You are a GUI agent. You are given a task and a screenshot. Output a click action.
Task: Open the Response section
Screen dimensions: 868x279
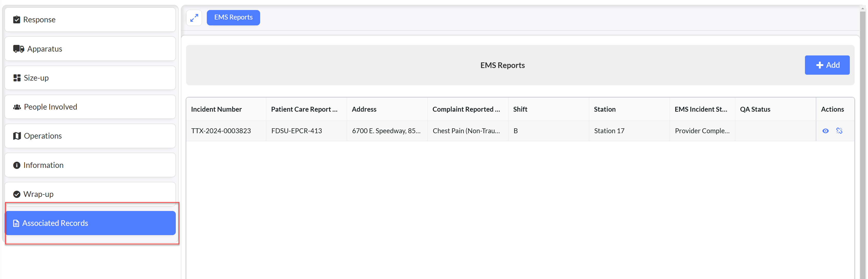click(90, 20)
